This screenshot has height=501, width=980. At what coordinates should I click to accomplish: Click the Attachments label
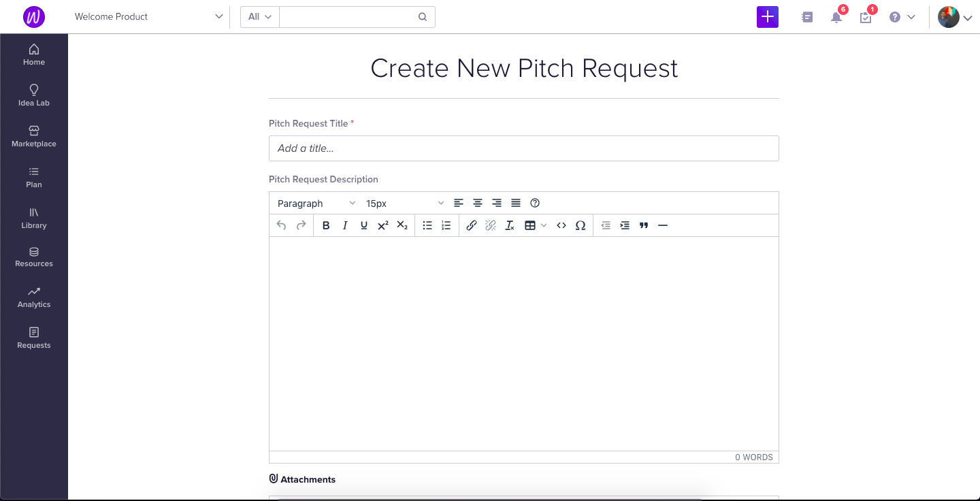point(308,479)
